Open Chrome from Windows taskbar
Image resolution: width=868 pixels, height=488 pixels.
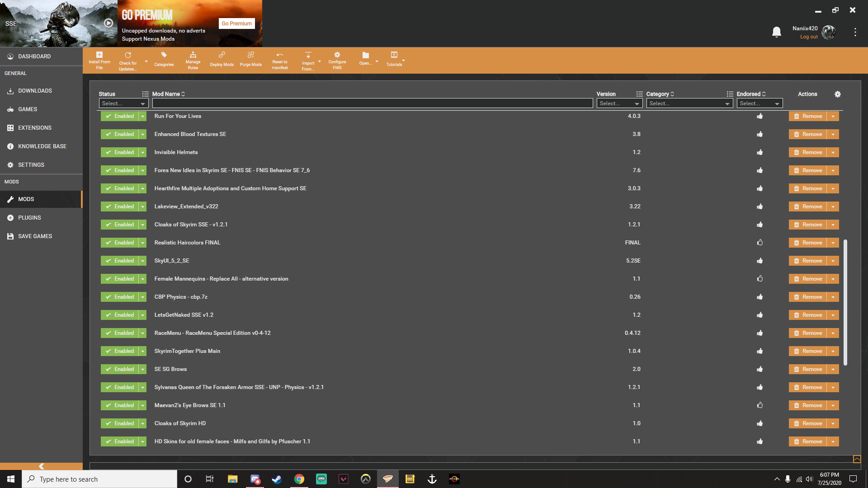tap(299, 479)
